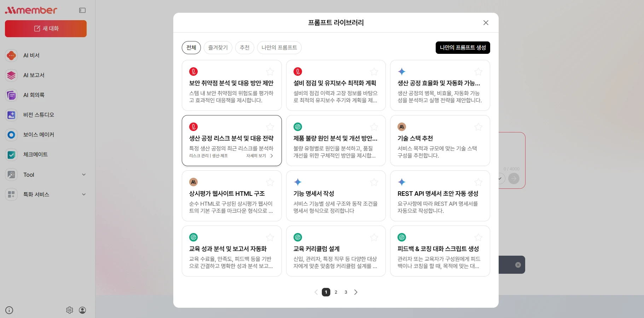Screen dimensions: 644x318
Task: Go to next page of prompts
Action: tap(356, 292)
